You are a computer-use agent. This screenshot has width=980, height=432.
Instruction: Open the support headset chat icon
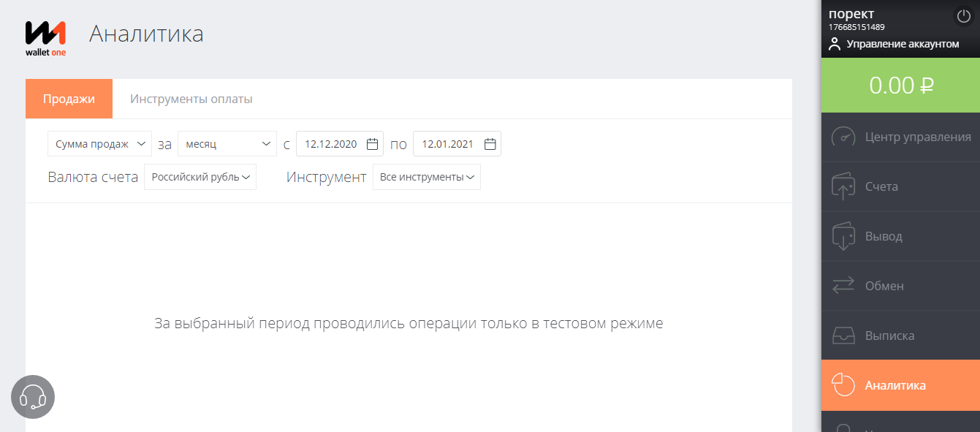point(33,397)
